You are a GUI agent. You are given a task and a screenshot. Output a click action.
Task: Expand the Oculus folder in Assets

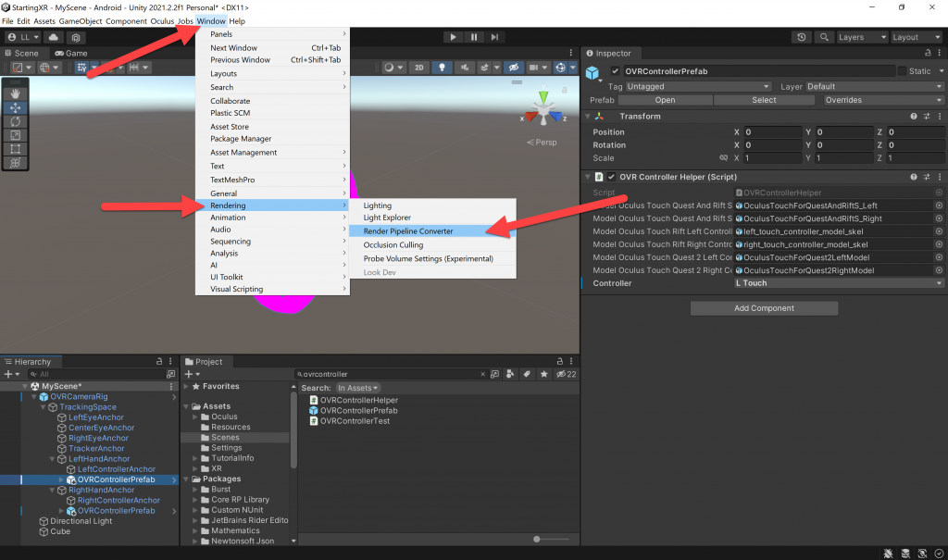pyautogui.click(x=195, y=417)
